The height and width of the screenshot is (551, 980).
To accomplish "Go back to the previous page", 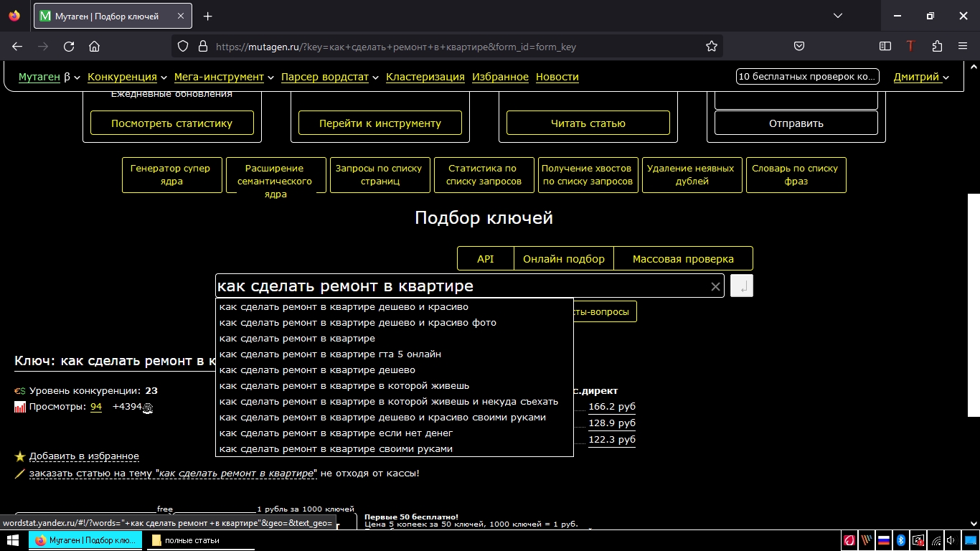I will (17, 47).
